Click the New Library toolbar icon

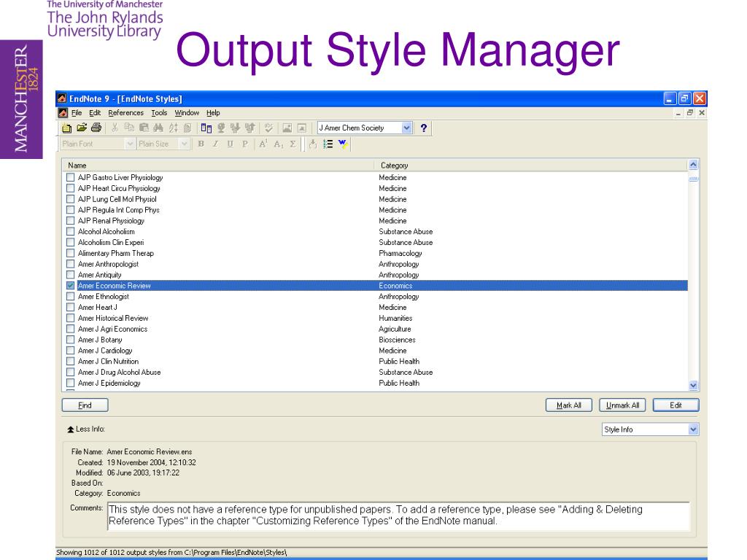[66, 128]
